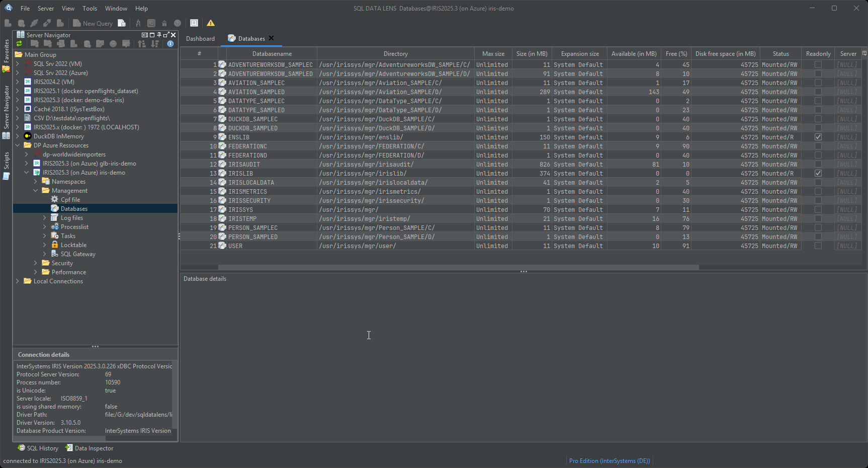
Task: Open the SQL History panel
Action: coord(38,448)
